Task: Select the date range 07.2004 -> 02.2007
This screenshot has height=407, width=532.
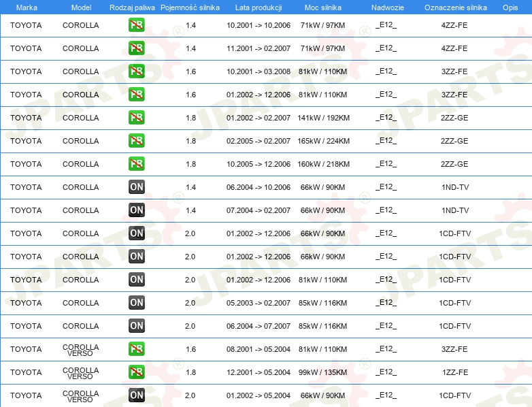Action: (259, 210)
